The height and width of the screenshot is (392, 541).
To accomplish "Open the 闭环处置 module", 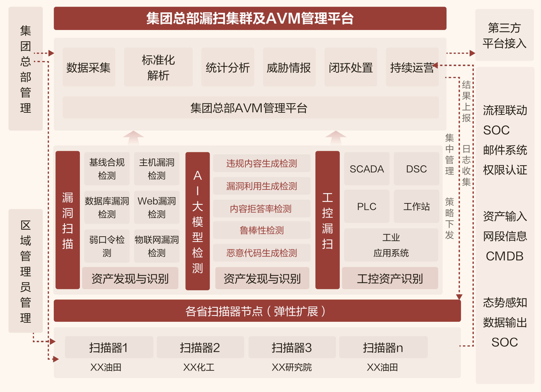I will tap(350, 66).
